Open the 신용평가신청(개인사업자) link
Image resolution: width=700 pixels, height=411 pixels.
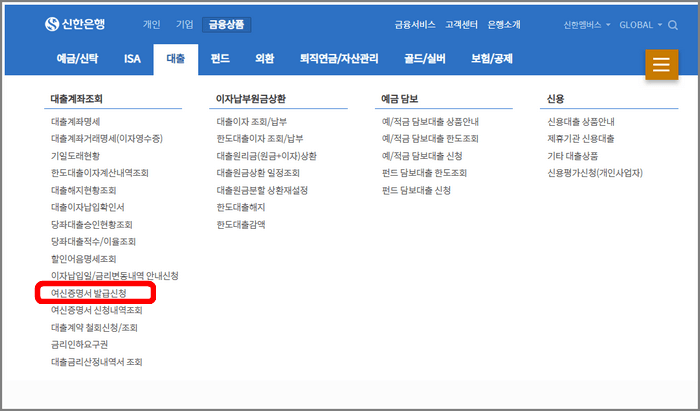click(x=595, y=173)
